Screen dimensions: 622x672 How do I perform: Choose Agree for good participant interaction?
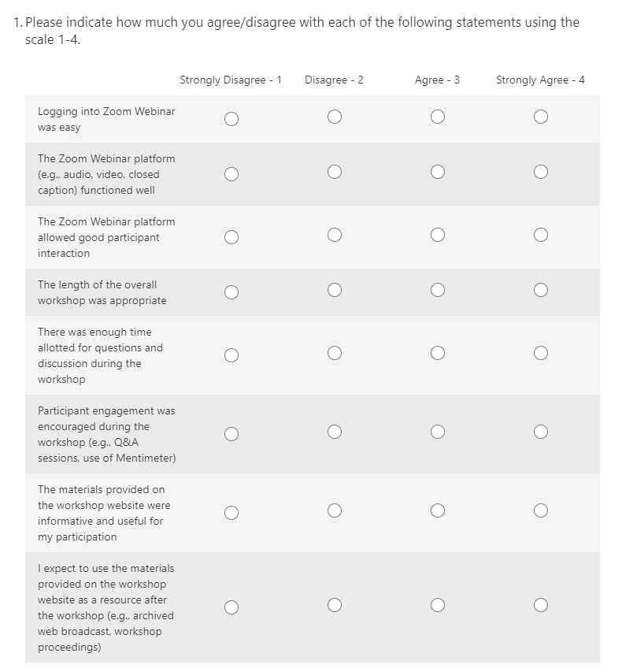click(x=438, y=235)
